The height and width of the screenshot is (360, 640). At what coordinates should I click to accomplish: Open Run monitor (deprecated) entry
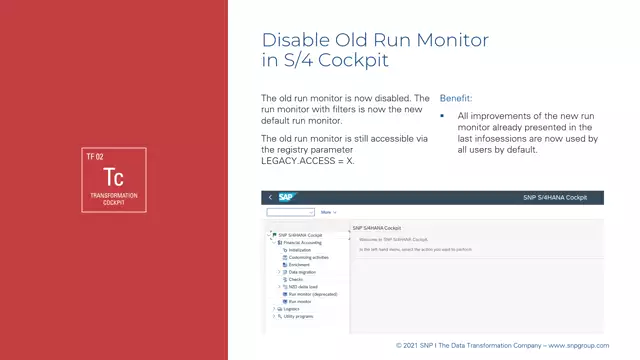tap(313, 294)
